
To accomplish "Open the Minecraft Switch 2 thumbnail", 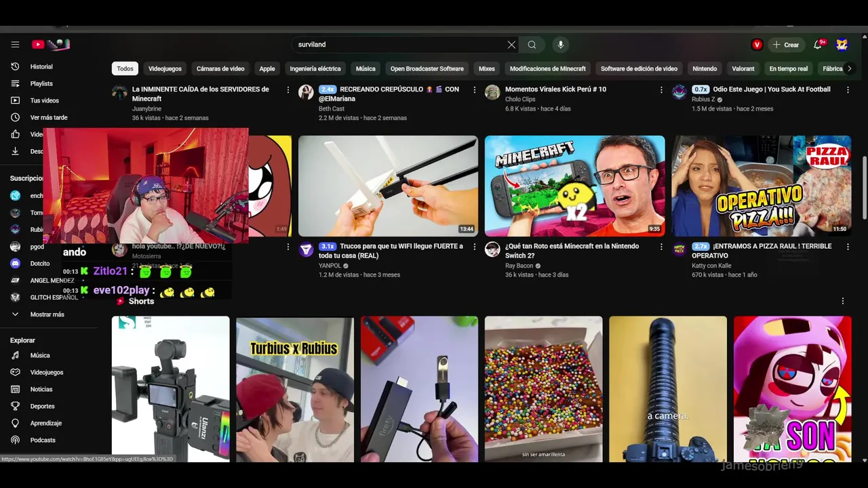I will tap(574, 186).
